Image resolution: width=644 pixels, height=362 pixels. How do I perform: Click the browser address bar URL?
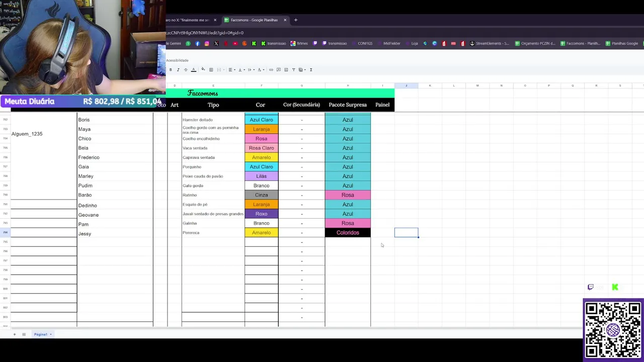pyautogui.click(x=205, y=33)
